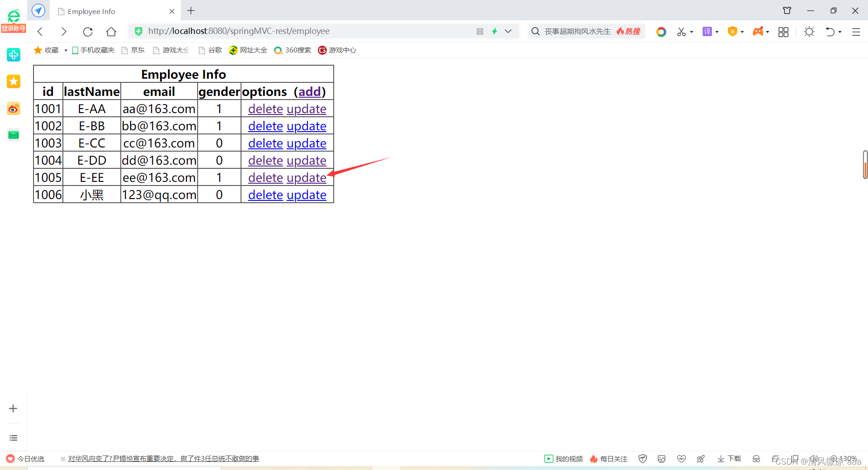
Task: Delete employee 1006 小黑
Action: pos(265,195)
